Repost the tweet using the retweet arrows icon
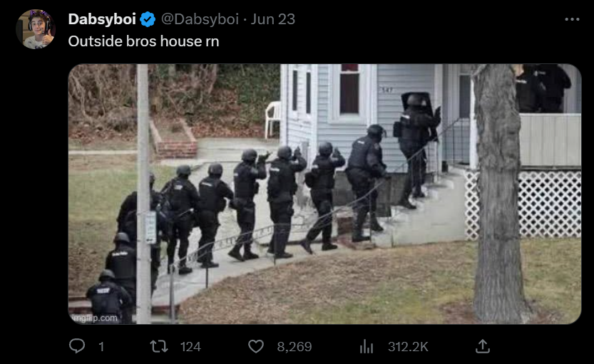594x364 pixels. click(x=159, y=346)
